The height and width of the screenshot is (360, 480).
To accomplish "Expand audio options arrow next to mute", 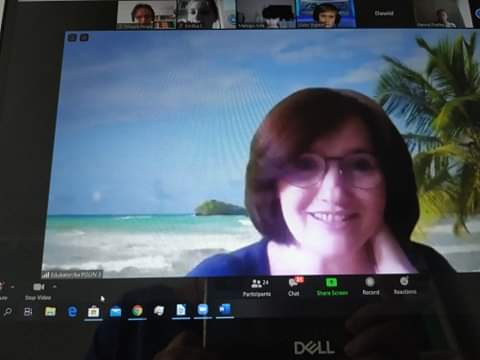I will [12, 287].
